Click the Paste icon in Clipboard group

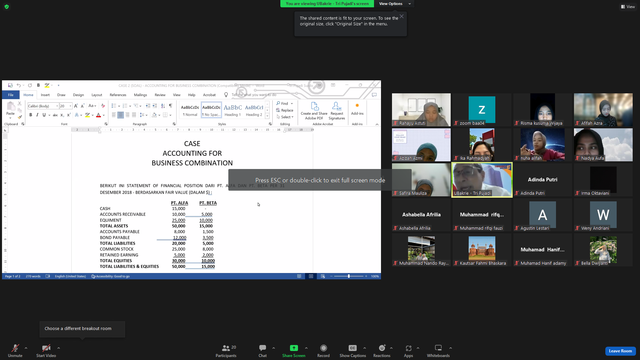pos(11,107)
